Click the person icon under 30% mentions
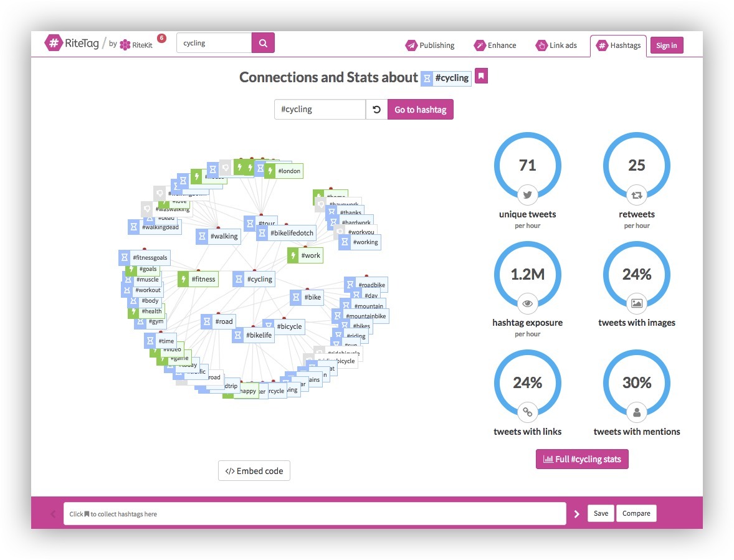The image size is (734, 560). [x=637, y=412]
